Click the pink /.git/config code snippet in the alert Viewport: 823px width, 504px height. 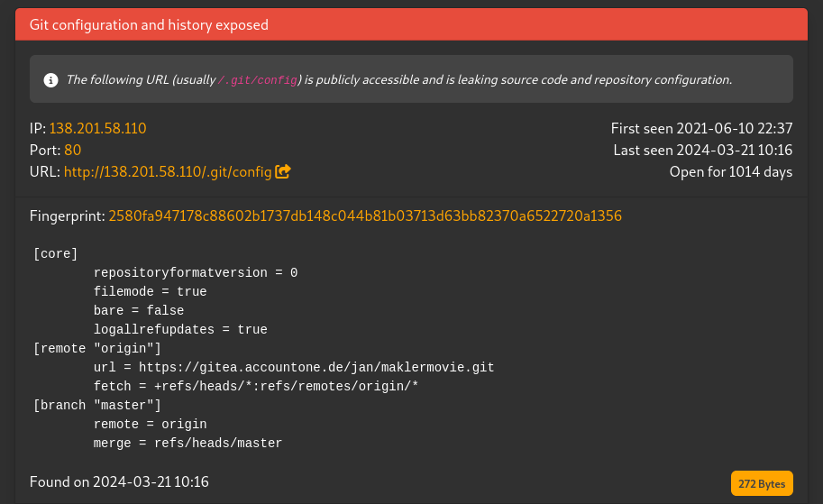point(259,79)
